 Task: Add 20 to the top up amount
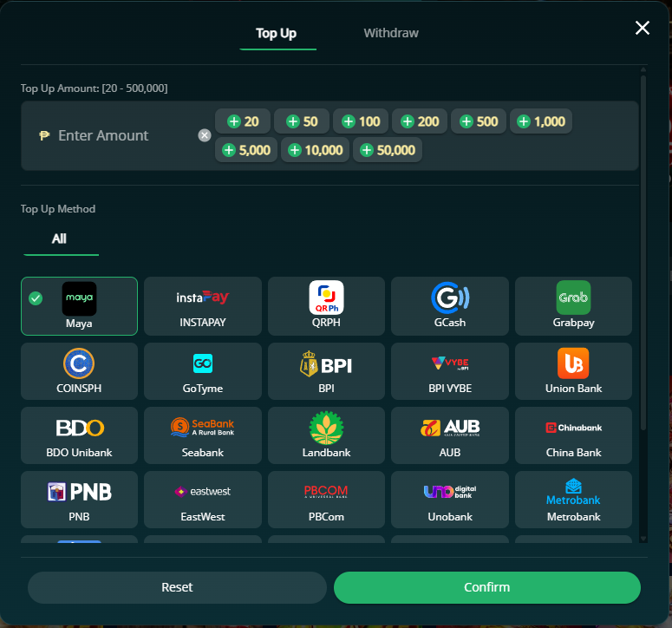(243, 121)
